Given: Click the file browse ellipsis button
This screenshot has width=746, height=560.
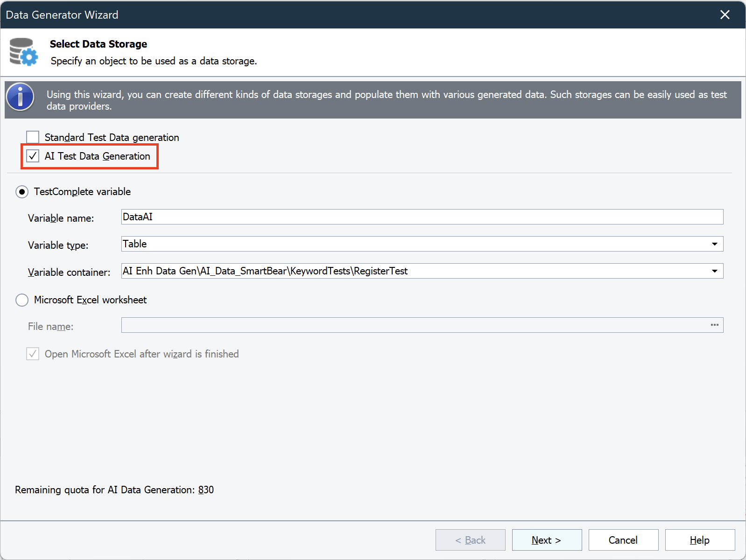Looking at the screenshot, I should coord(714,325).
